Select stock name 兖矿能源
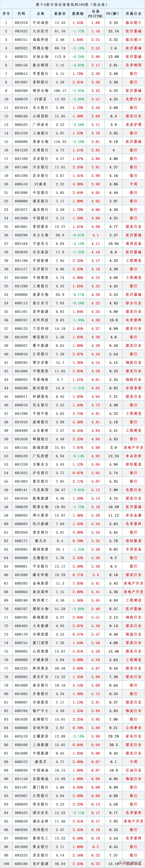Screen dimensions: 145x868 (x=40, y=863)
